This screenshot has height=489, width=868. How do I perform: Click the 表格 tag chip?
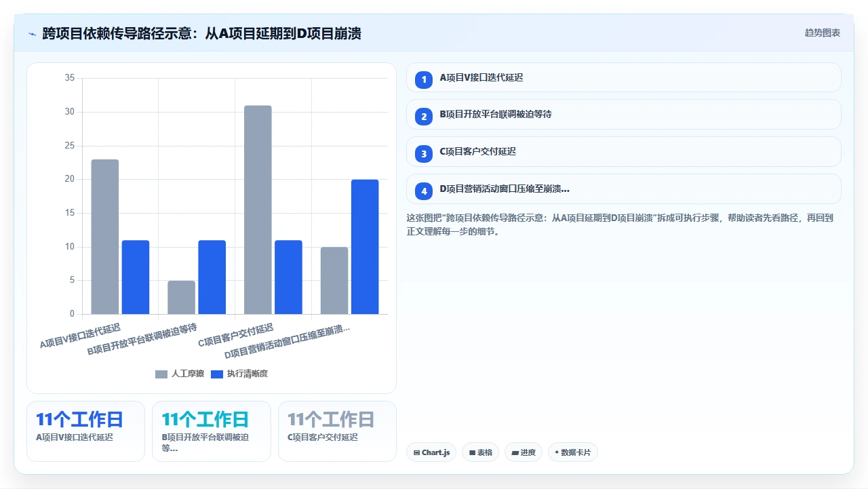(481, 452)
